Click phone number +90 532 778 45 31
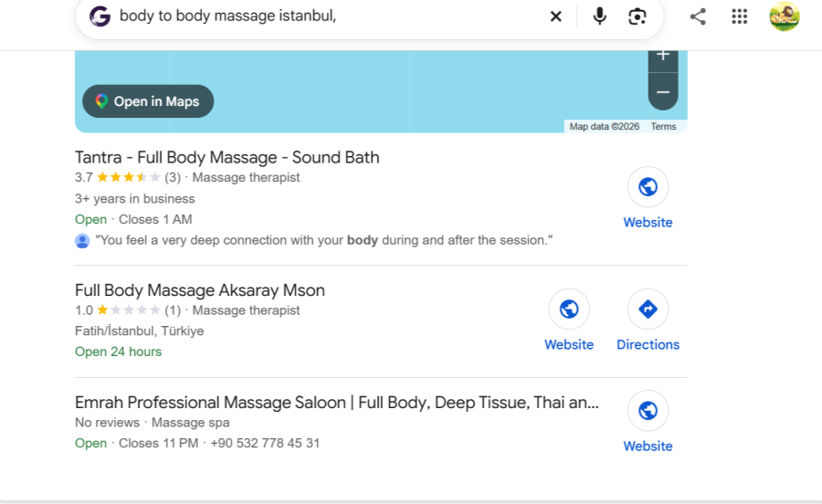The height and width of the screenshot is (504, 822). 265,443
